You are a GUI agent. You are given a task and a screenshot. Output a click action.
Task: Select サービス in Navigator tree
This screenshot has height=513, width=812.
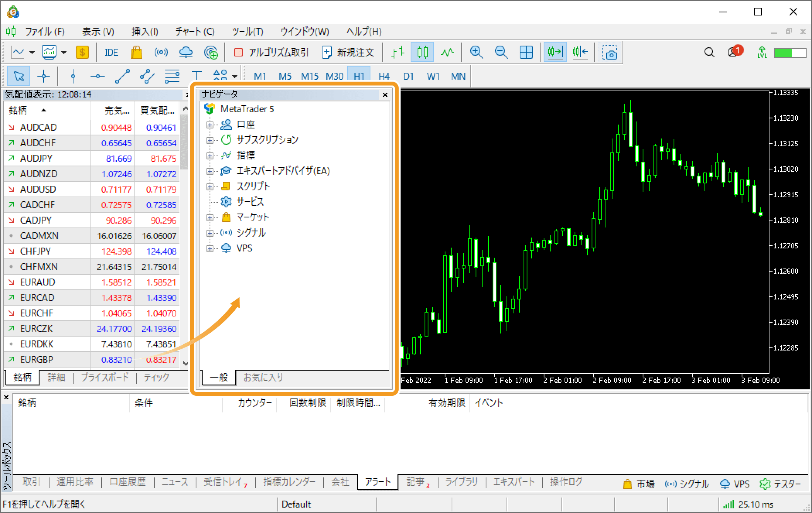250,202
